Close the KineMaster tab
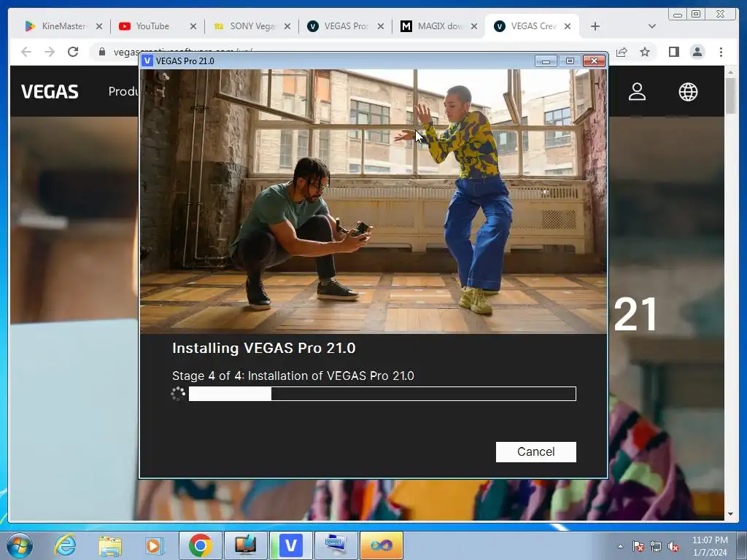 click(99, 26)
